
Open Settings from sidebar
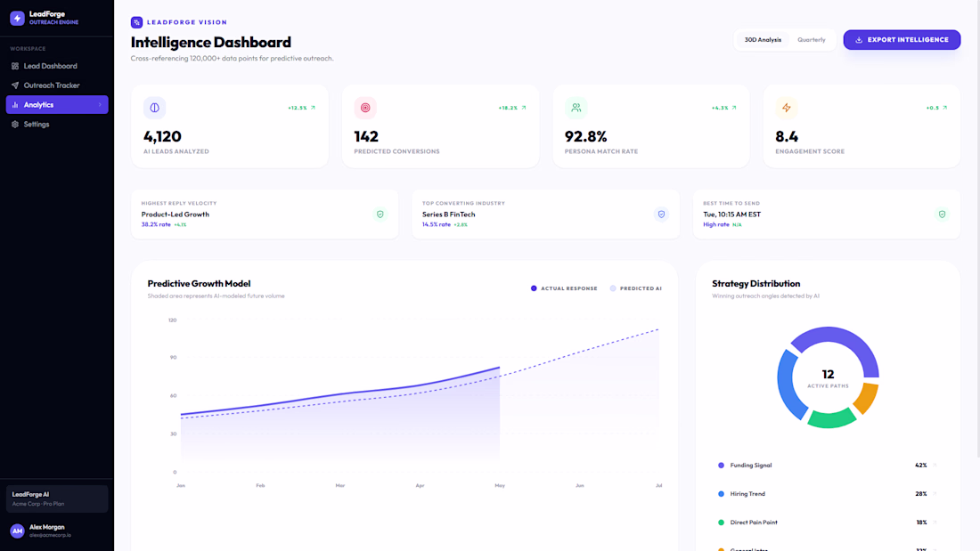tap(57, 124)
